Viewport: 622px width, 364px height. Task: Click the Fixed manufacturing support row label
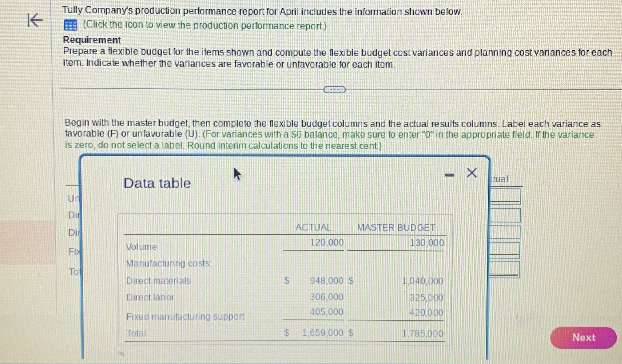[185, 317]
